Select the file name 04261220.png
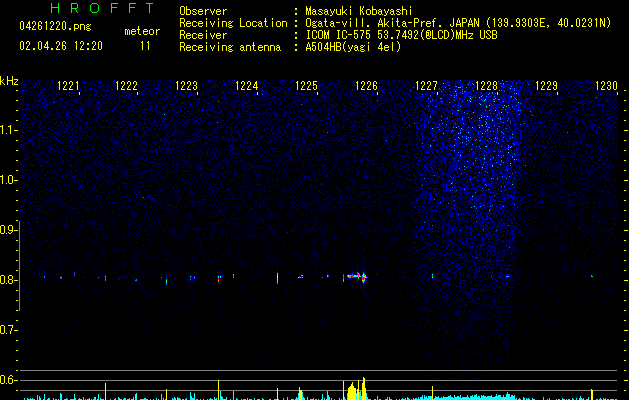 (x=55, y=27)
